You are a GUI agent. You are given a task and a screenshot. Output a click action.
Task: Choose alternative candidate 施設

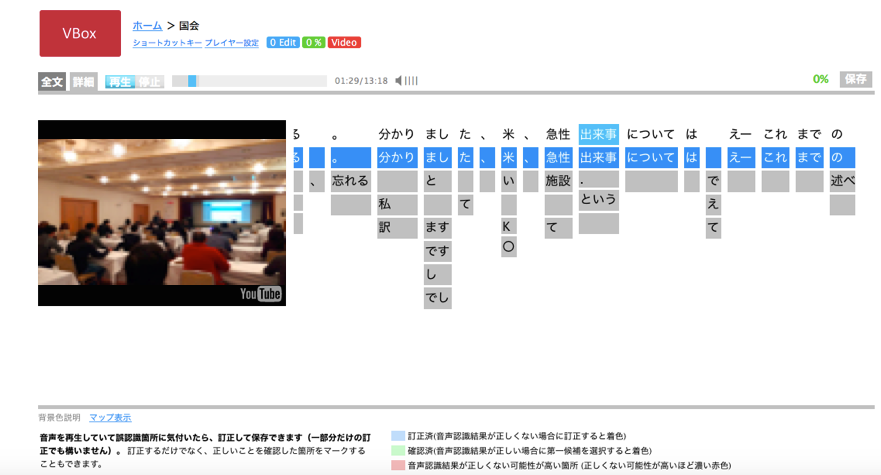[x=558, y=181]
